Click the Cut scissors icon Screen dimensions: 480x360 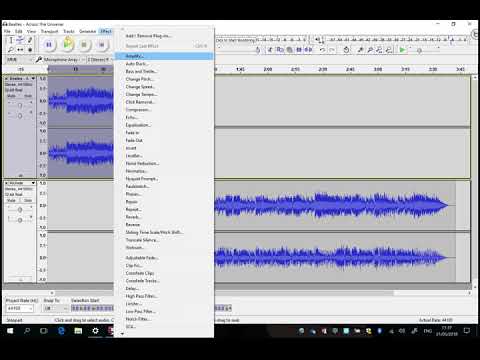[270, 50]
